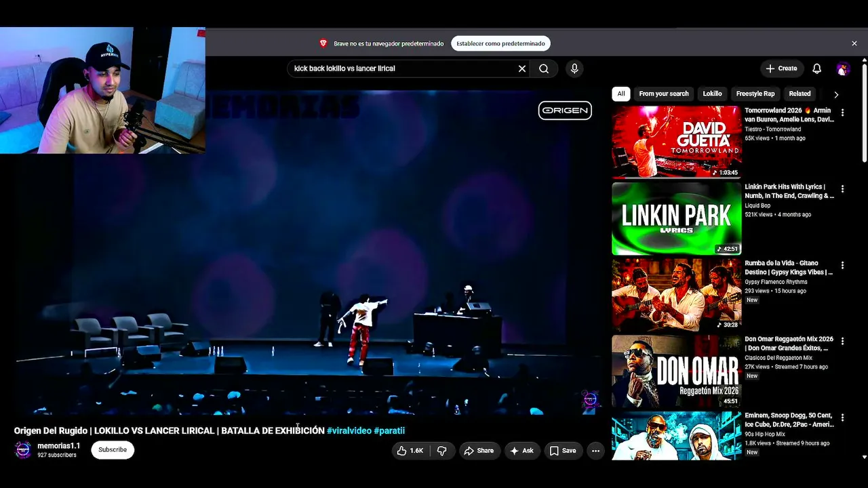Select the Freestyle Rap filter chip
Screen dimensions: 868x488
[x=755, y=94]
